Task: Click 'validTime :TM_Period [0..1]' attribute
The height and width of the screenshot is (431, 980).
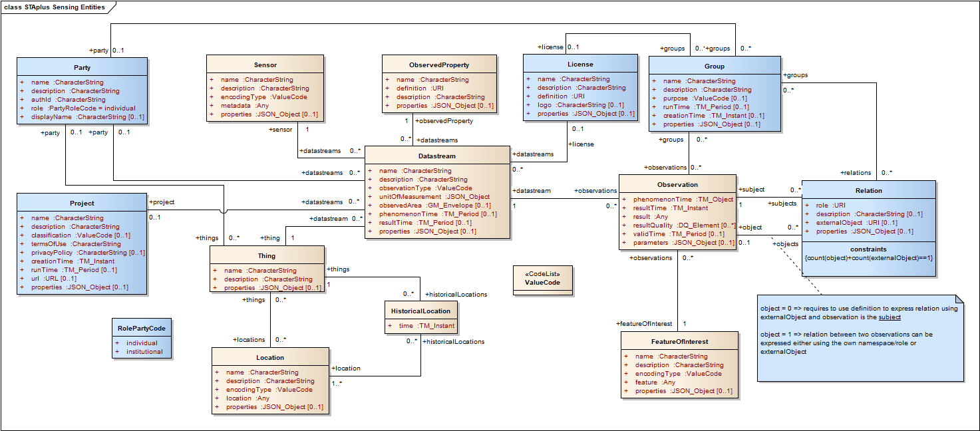Action: coord(678,234)
